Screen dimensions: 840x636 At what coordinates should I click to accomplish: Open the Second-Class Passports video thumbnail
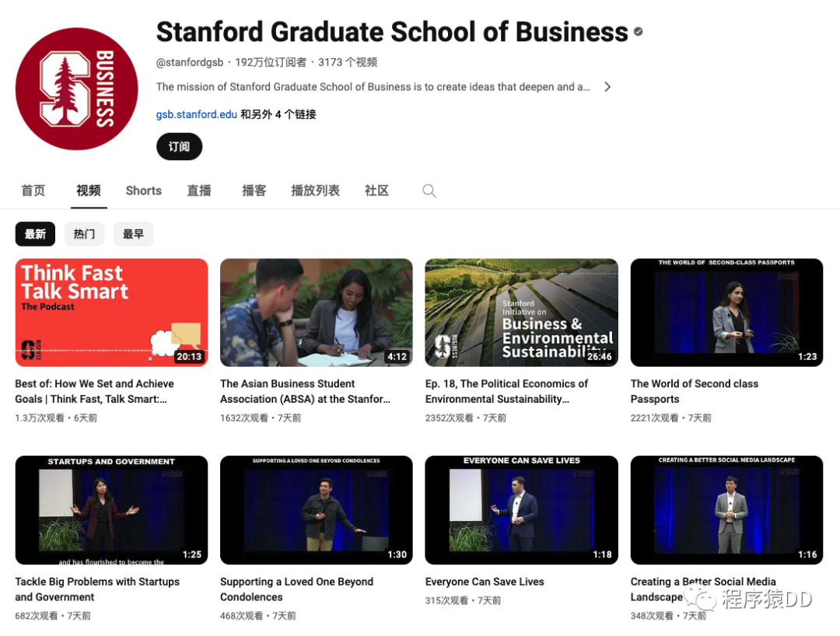pos(726,313)
